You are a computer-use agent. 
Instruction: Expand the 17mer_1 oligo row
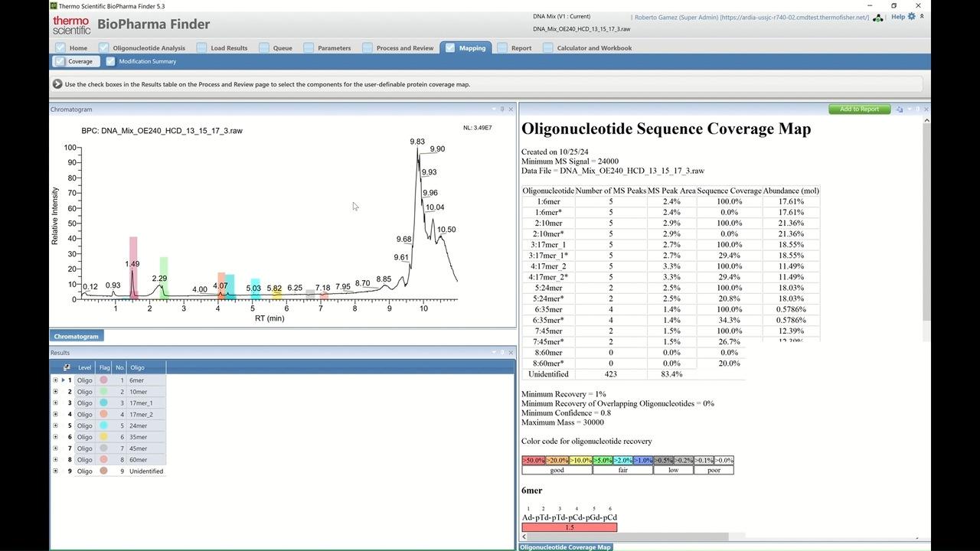55,403
